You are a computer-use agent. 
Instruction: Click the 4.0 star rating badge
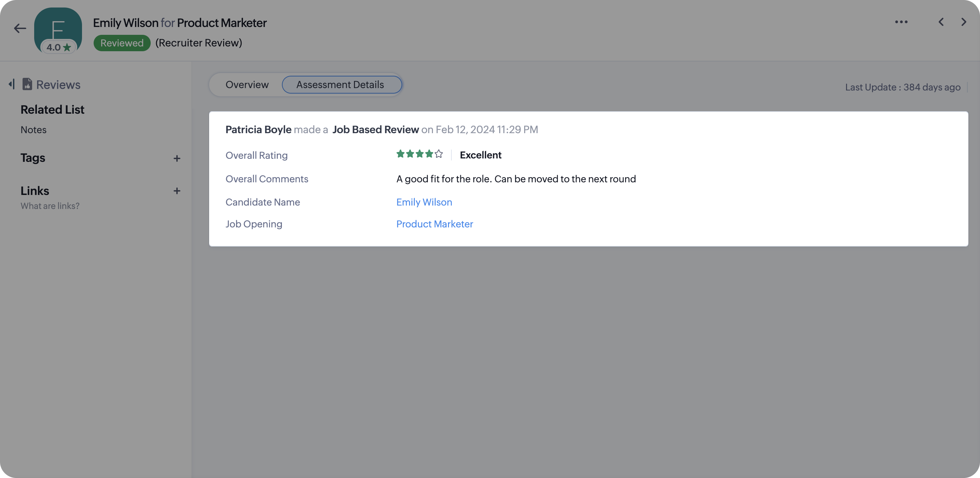(x=58, y=47)
